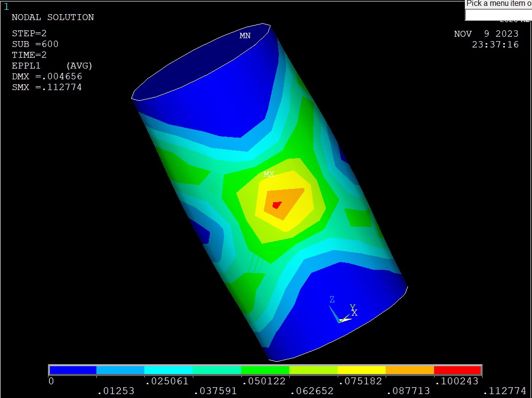Select the green legend swatch near .050122
Image resolution: width=532 pixels, height=398 pixels.
tap(265, 370)
